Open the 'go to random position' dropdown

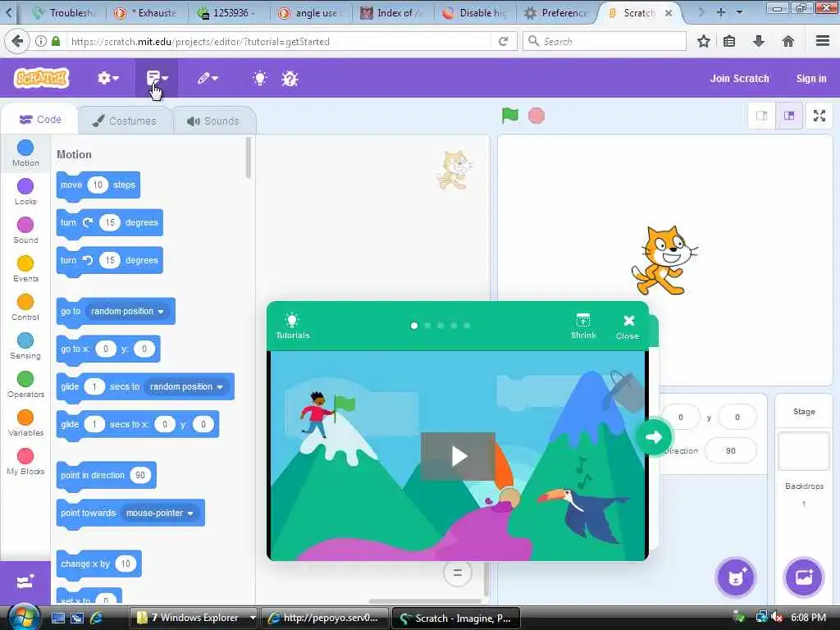[x=127, y=311]
